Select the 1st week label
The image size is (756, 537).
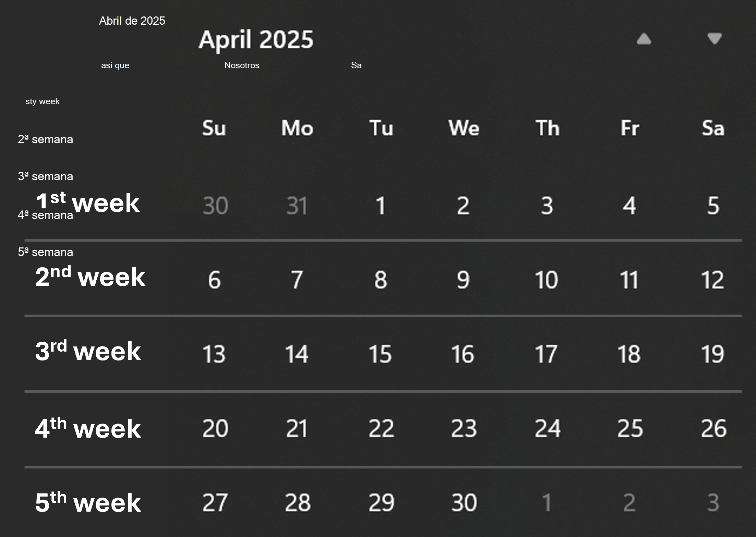[87, 203]
